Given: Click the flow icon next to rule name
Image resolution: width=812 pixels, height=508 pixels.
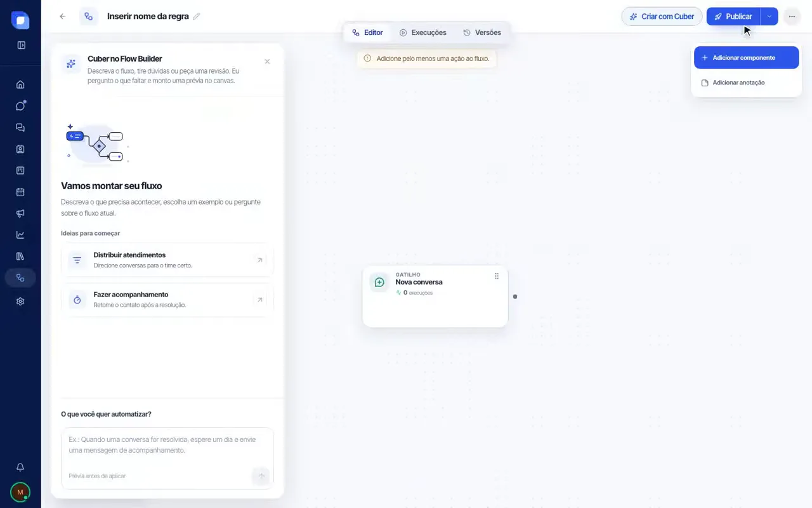Looking at the screenshot, I should [x=89, y=17].
